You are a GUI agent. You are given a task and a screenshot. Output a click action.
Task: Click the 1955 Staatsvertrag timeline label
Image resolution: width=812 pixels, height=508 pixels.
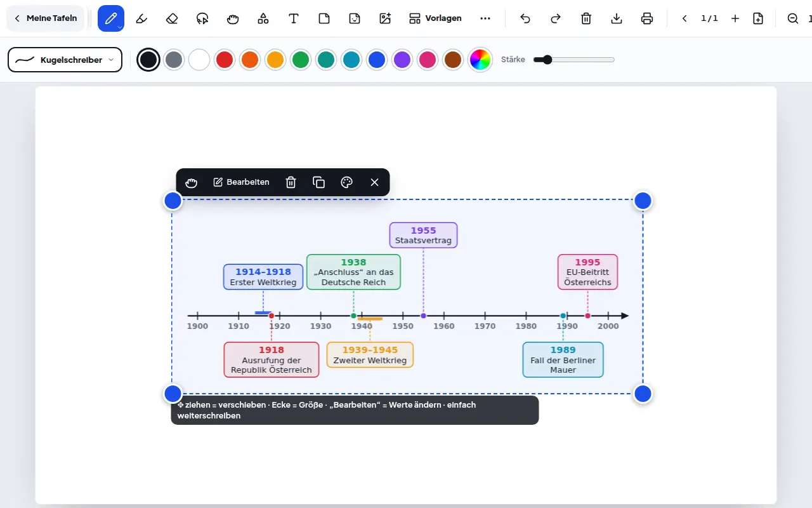click(x=423, y=235)
